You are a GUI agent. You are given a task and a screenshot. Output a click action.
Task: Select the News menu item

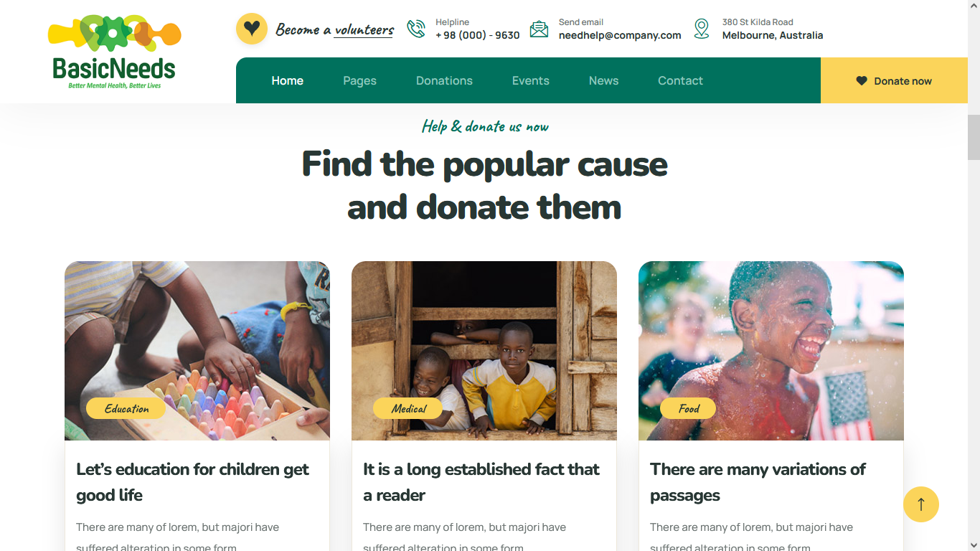coord(603,80)
